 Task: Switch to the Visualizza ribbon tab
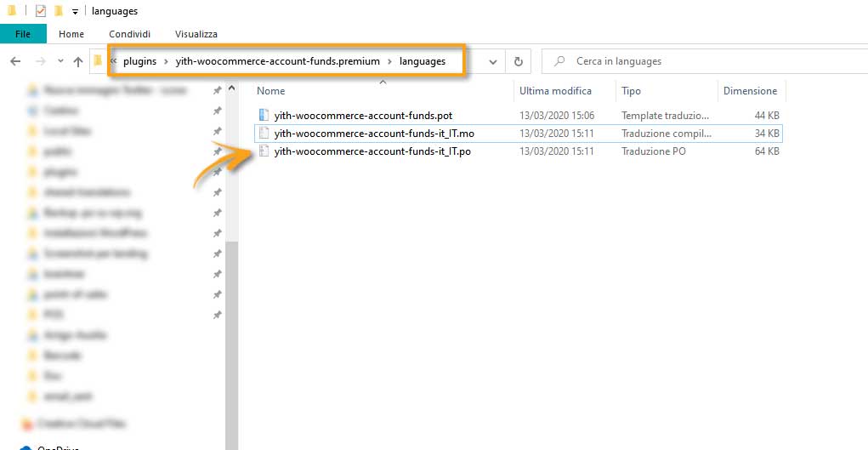point(196,34)
